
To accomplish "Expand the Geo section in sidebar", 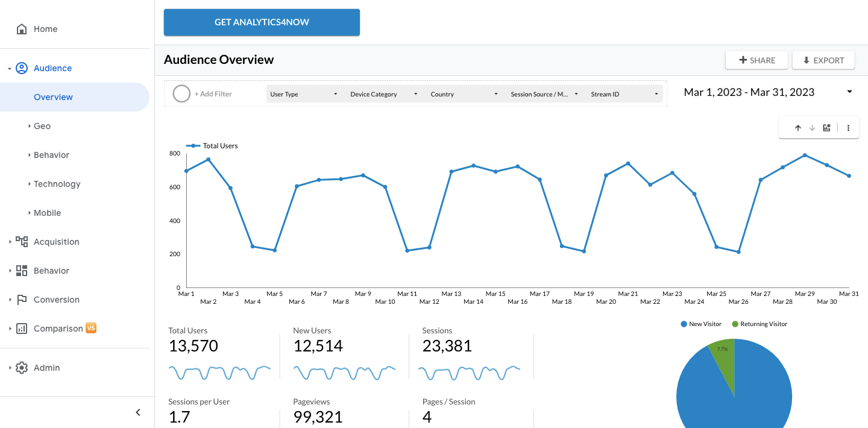I will coord(42,125).
